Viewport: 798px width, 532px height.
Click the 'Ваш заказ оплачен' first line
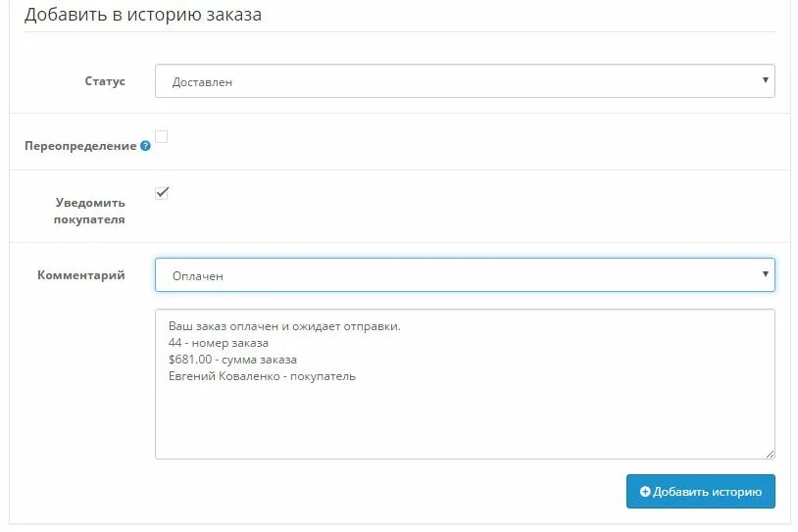click(284, 326)
